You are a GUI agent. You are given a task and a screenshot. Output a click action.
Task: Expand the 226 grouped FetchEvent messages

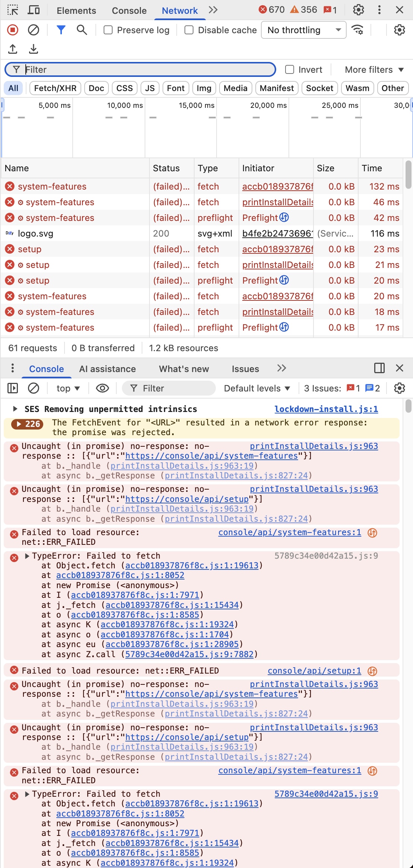[x=27, y=424]
